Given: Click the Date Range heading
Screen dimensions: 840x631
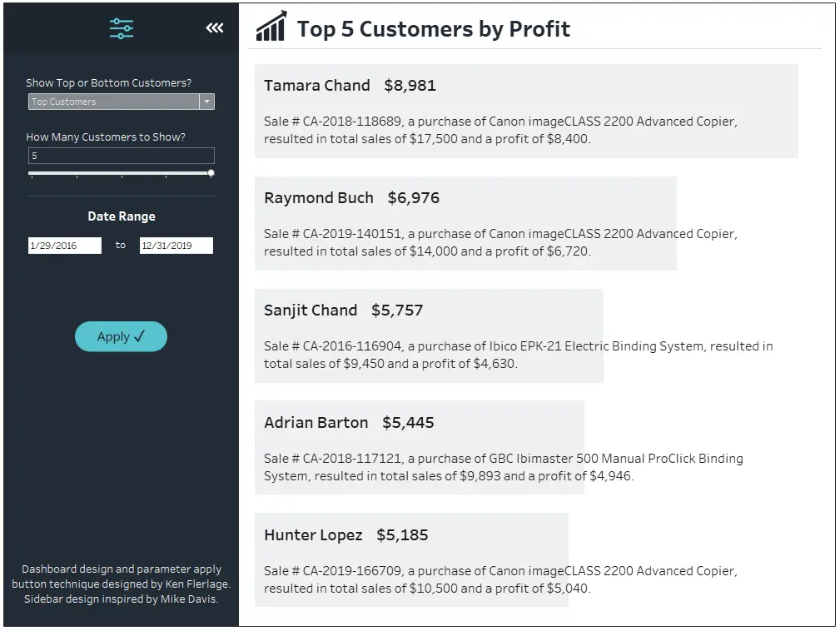Looking at the screenshot, I should click(122, 216).
